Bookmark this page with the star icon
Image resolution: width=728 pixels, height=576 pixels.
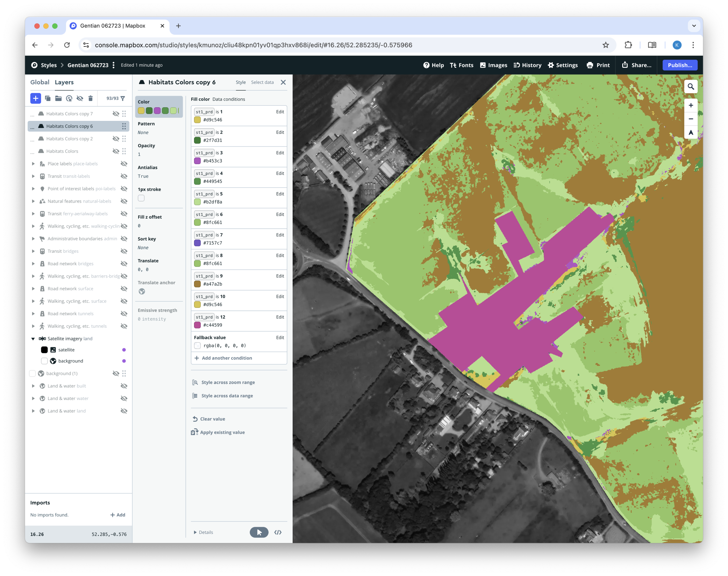605,45
